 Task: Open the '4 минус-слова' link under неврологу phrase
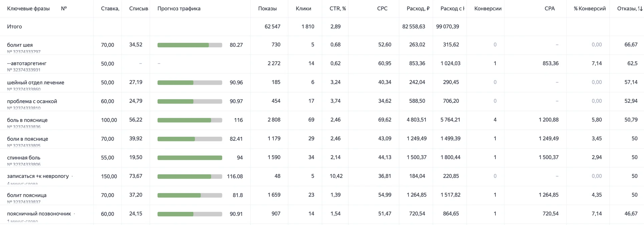pos(22,183)
